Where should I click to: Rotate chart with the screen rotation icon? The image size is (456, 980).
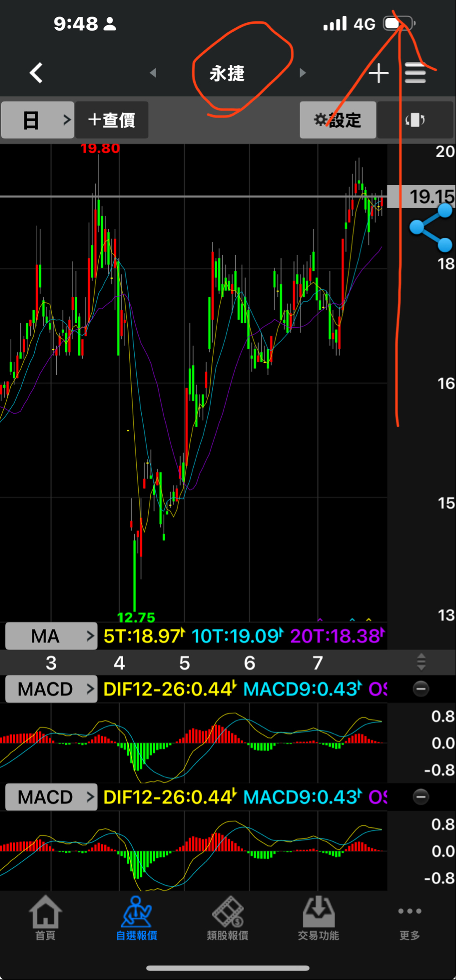(x=415, y=120)
